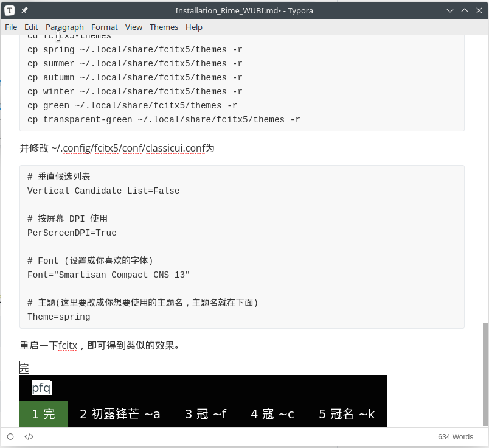Click the line 'PerScreenDPI=True'
This screenshot has width=489, height=448.
click(72, 233)
